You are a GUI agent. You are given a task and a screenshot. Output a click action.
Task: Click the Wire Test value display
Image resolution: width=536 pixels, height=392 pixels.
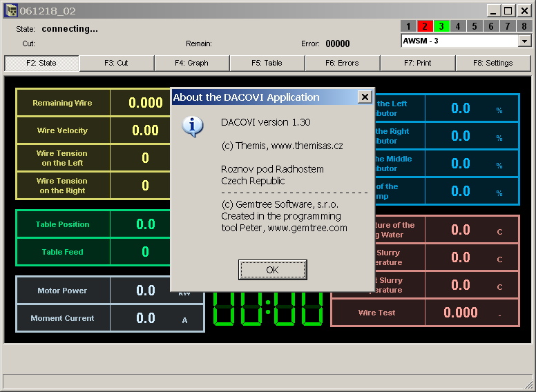461,313
